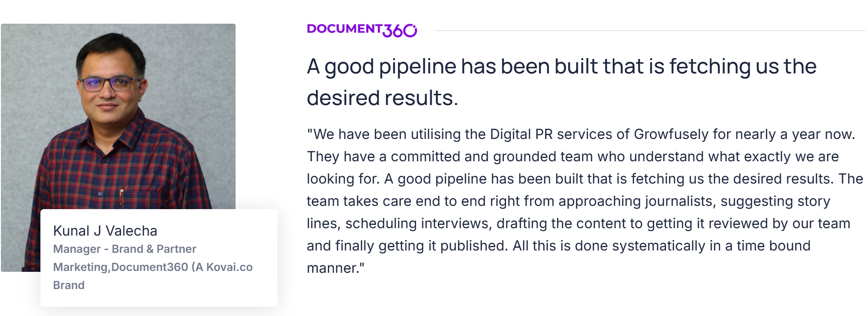
Task: Click the word 'Growfusely' in the testimonial
Action: (x=671, y=134)
